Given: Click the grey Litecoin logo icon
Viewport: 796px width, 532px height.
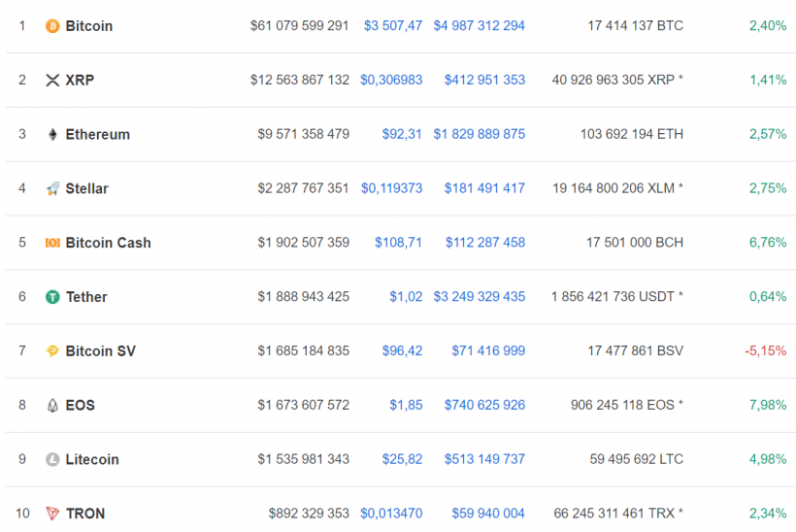Looking at the screenshot, I should (52, 459).
